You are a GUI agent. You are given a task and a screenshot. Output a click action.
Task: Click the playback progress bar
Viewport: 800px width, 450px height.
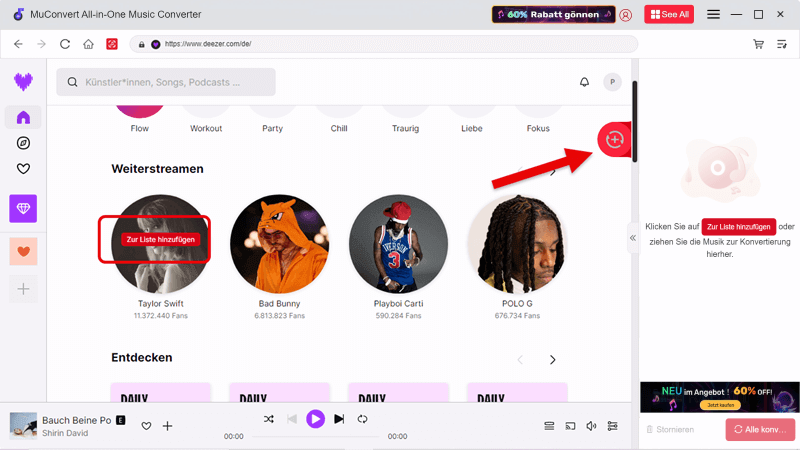315,437
